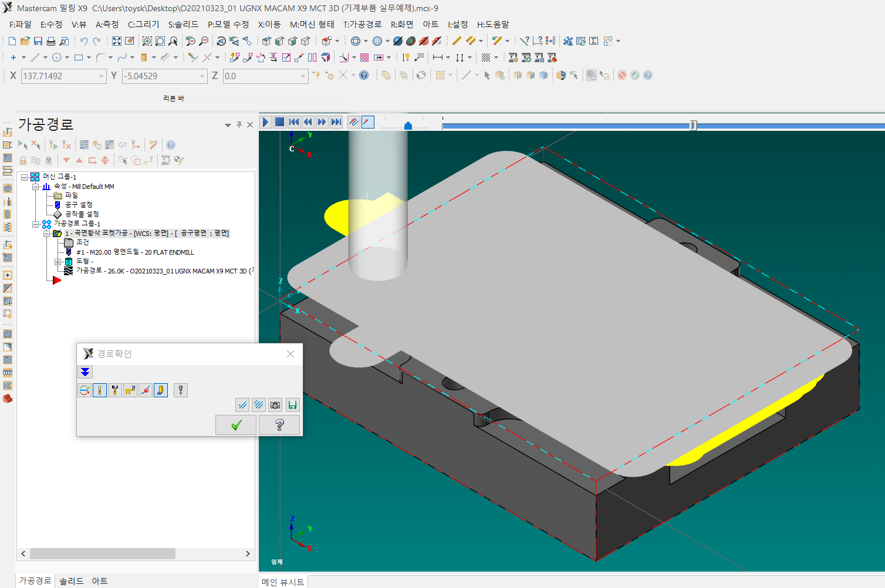Expand the 경로확인 dialog with double arrow

click(x=85, y=372)
